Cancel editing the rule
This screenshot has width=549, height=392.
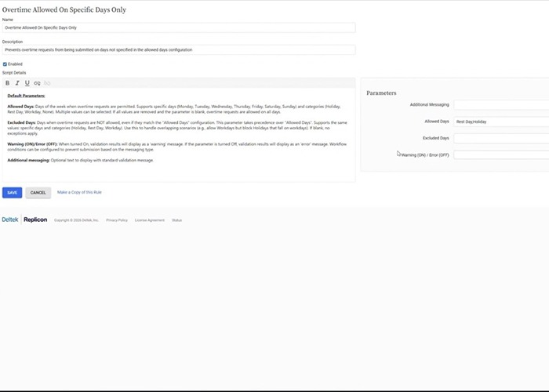tap(38, 193)
